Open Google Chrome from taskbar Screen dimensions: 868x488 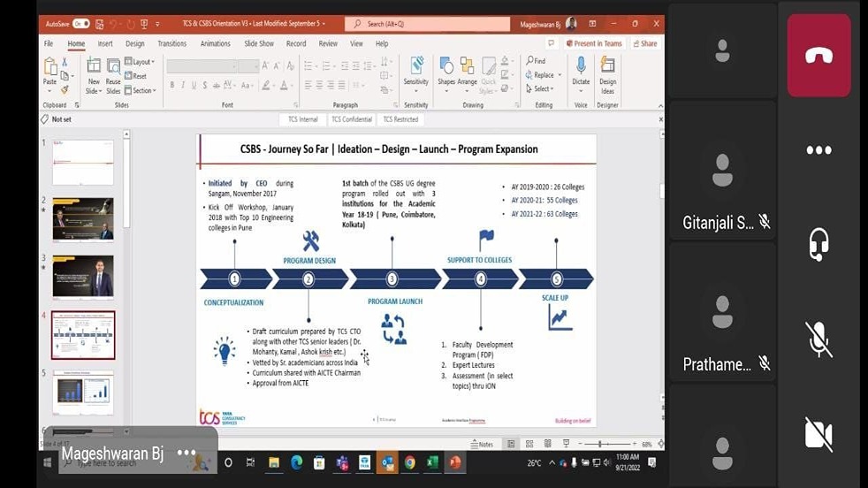[x=409, y=462]
